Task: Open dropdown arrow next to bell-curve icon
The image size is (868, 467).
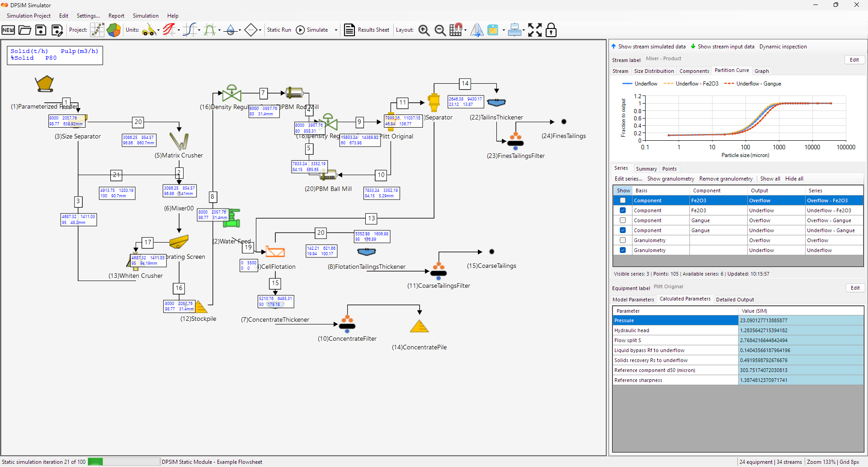Action: [219, 30]
